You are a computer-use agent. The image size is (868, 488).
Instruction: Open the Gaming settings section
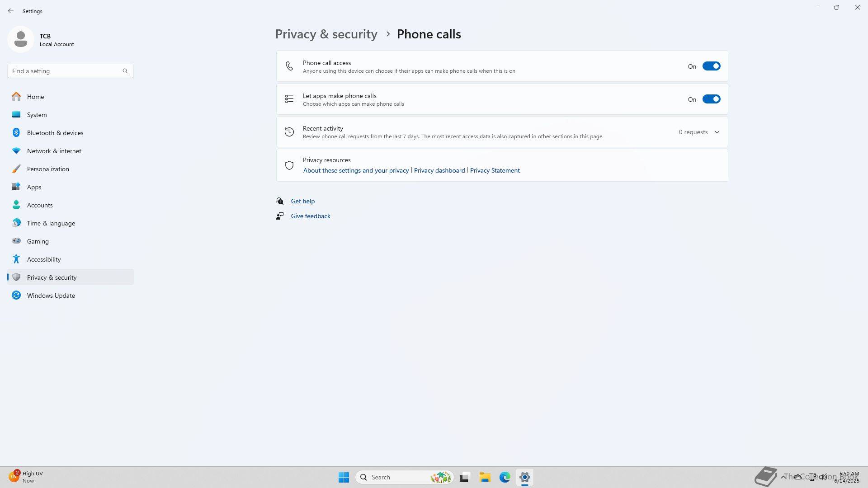pyautogui.click(x=38, y=241)
